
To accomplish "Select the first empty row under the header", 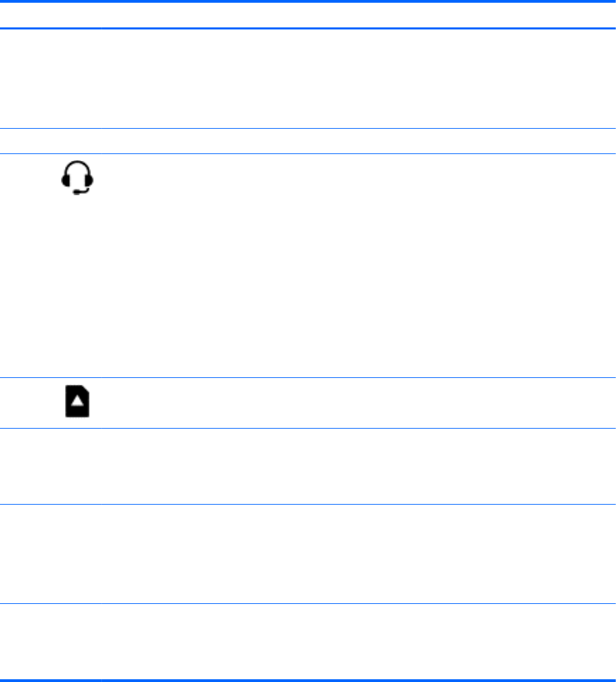I will point(308,78).
